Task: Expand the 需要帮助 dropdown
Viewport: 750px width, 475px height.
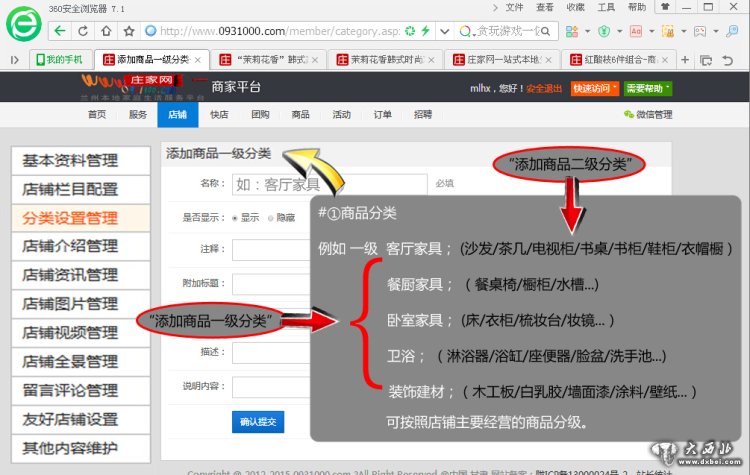Action: [x=648, y=89]
